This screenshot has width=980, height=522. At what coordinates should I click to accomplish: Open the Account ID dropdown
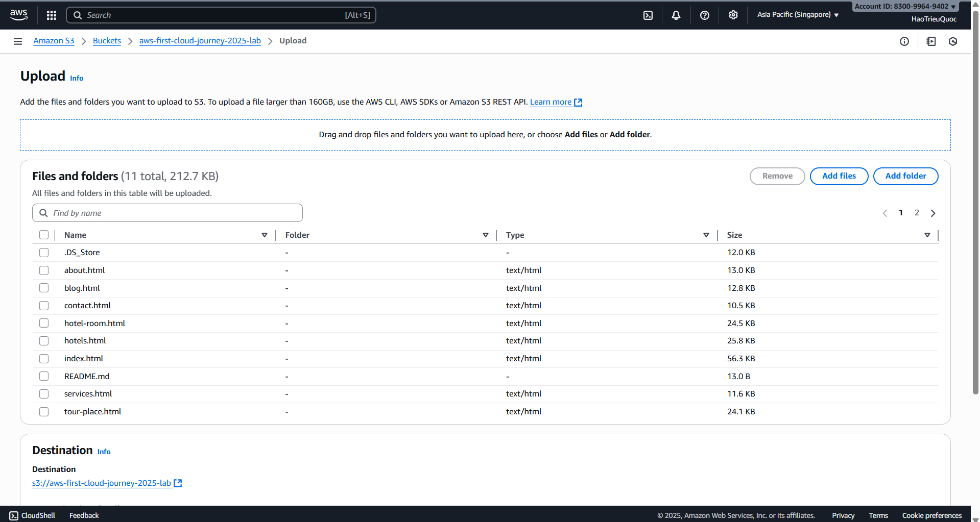tap(905, 6)
